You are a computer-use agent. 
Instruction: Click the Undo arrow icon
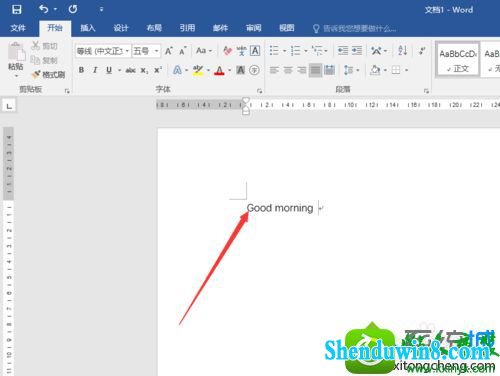tap(44, 9)
